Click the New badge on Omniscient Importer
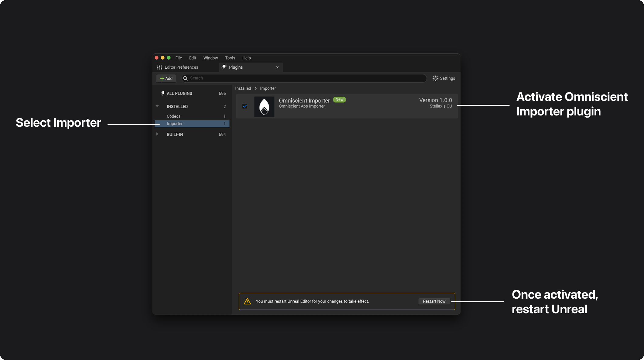Image resolution: width=644 pixels, height=360 pixels. click(339, 99)
